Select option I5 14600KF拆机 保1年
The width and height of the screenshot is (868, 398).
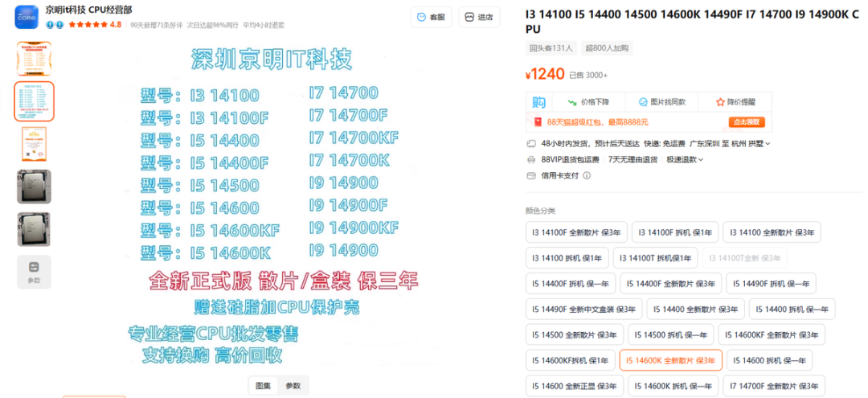point(570,359)
